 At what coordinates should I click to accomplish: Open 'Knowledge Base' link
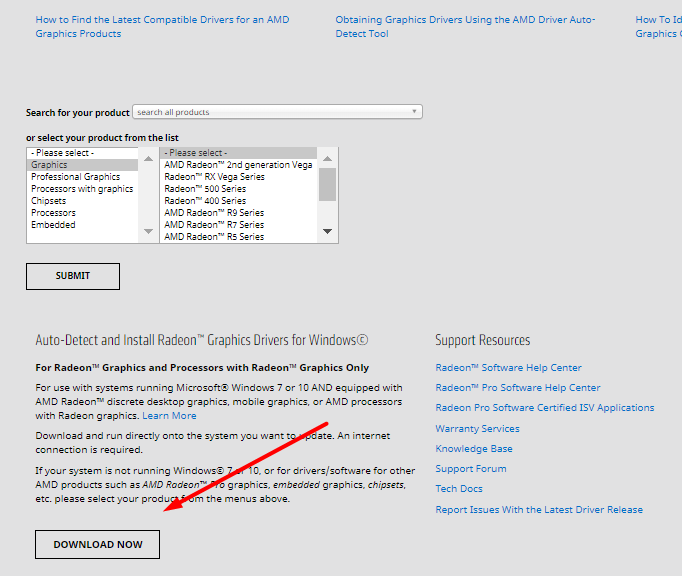click(x=474, y=449)
